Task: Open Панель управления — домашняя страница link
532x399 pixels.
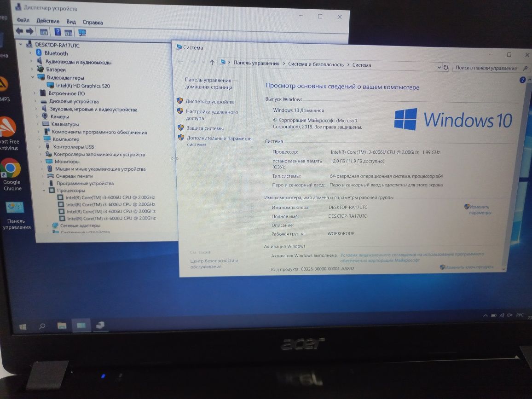Action: (211, 83)
